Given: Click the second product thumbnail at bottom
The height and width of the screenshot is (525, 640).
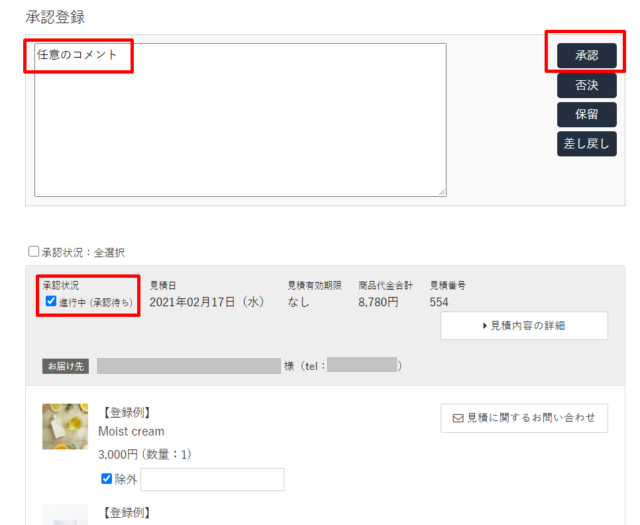Looking at the screenshot, I should point(65,514).
